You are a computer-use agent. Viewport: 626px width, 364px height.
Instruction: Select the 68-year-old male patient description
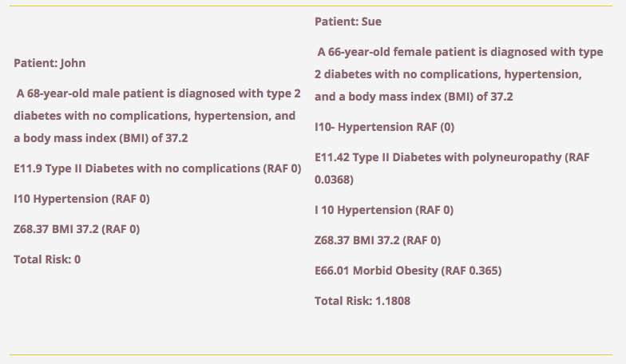tap(156, 116)
